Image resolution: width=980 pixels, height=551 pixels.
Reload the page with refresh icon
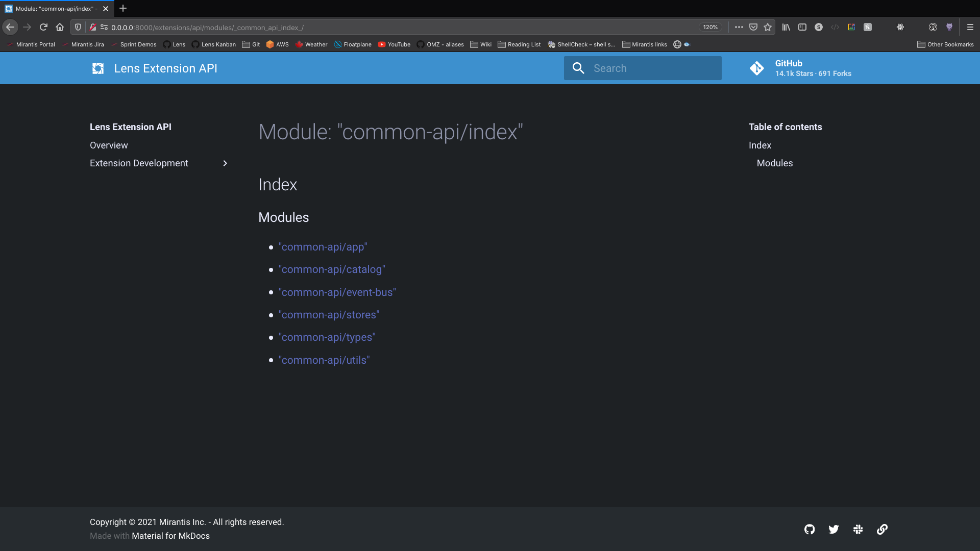[43, 27]
